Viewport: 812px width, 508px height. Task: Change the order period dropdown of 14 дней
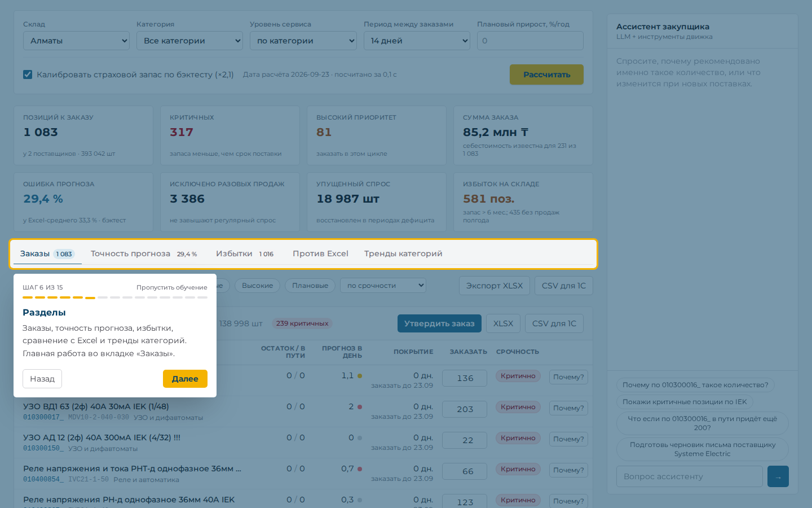click(417, 41)
